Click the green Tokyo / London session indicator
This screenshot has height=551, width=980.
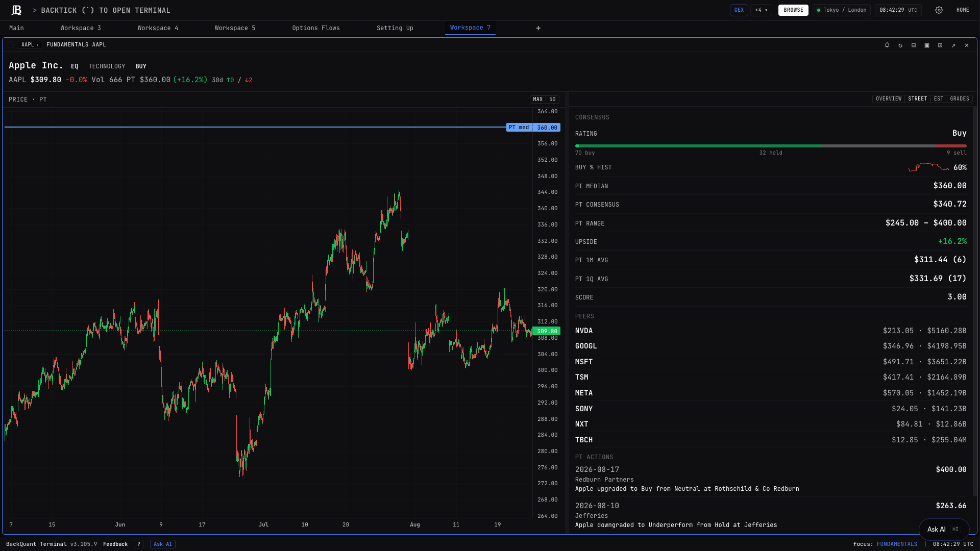tap(842, 10)
